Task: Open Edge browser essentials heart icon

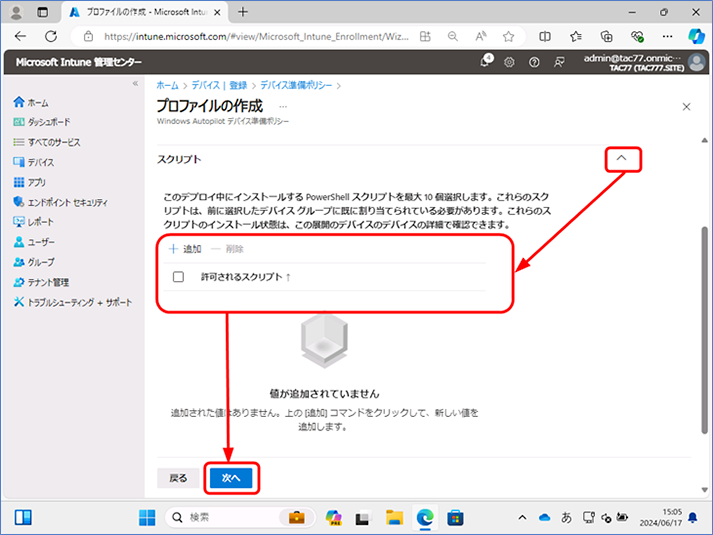Action: (637, 37)
